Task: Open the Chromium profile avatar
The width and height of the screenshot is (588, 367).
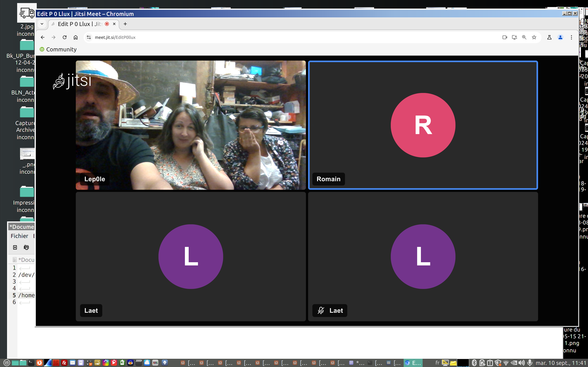Action: [x=560, y=37]
